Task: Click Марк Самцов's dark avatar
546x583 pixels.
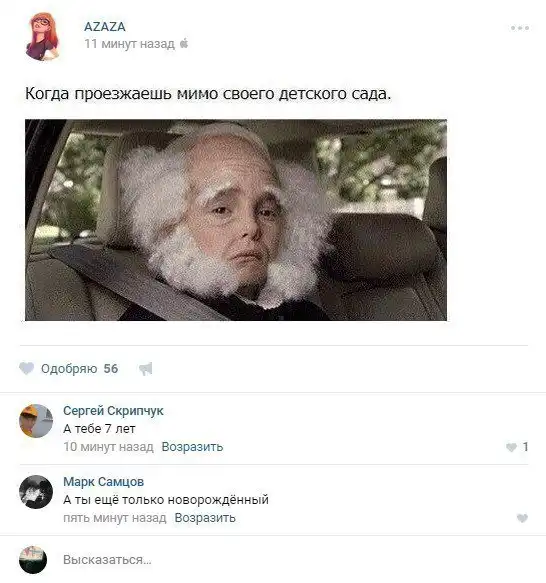Action: pos(36,492)
